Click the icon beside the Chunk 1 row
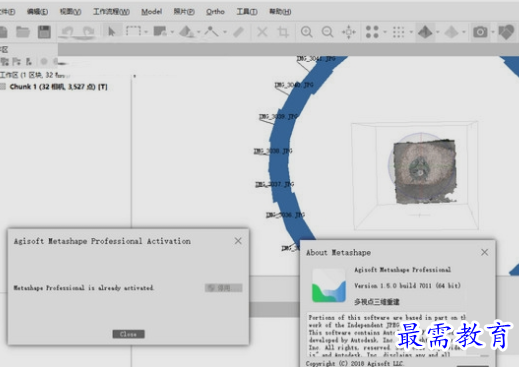Screen dimensions: 519x367 [x=3, y=87]
